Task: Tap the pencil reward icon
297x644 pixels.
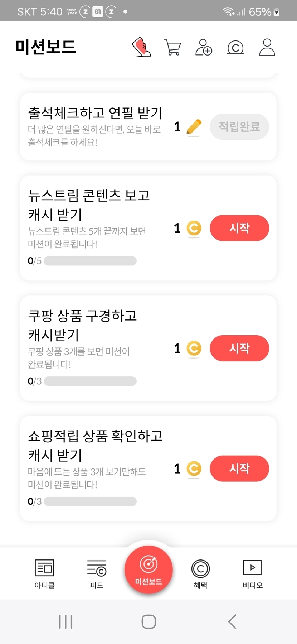Action: click(x=194, y=127)
